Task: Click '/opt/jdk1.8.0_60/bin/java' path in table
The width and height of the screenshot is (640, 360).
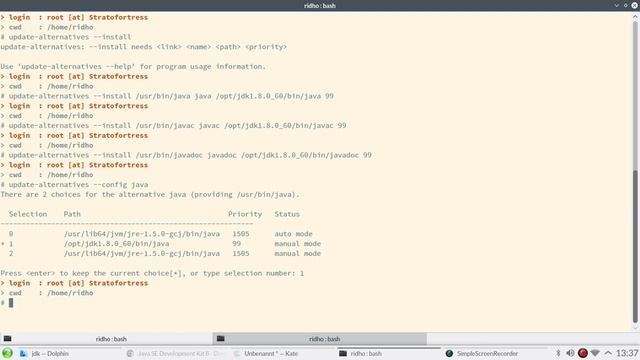Action: (116, 244)
